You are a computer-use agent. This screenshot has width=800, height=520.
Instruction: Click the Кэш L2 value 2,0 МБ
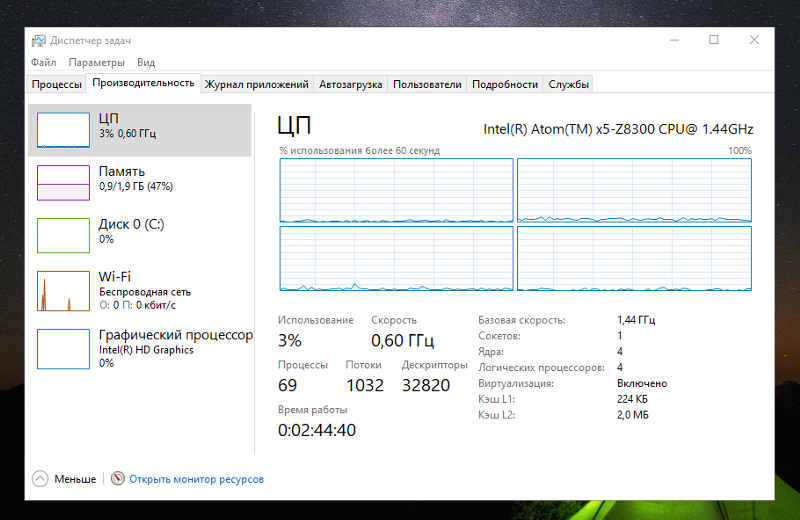coord(633,415)
